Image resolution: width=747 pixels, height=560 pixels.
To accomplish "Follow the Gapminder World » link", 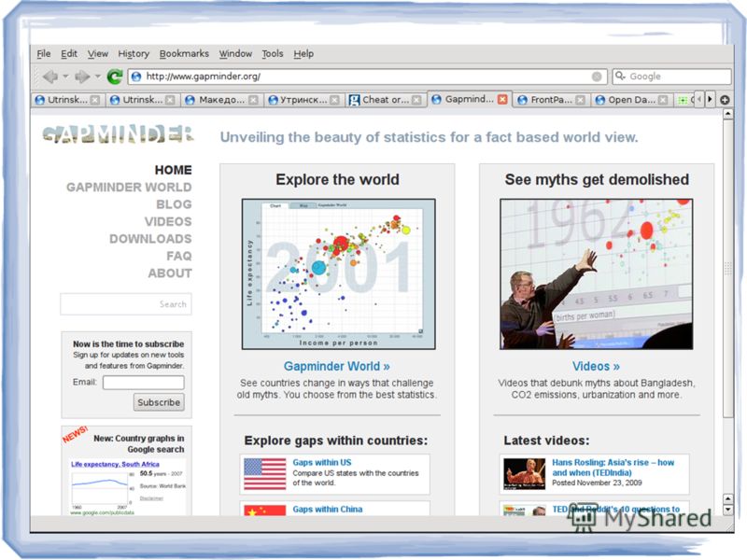I will click(x=337, y=366).
